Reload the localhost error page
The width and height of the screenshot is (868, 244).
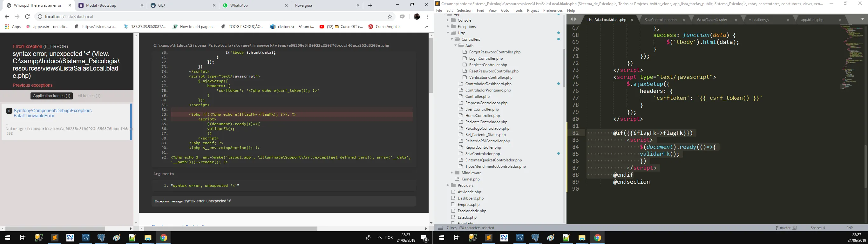pyautogui.click(x=27, y=17)
